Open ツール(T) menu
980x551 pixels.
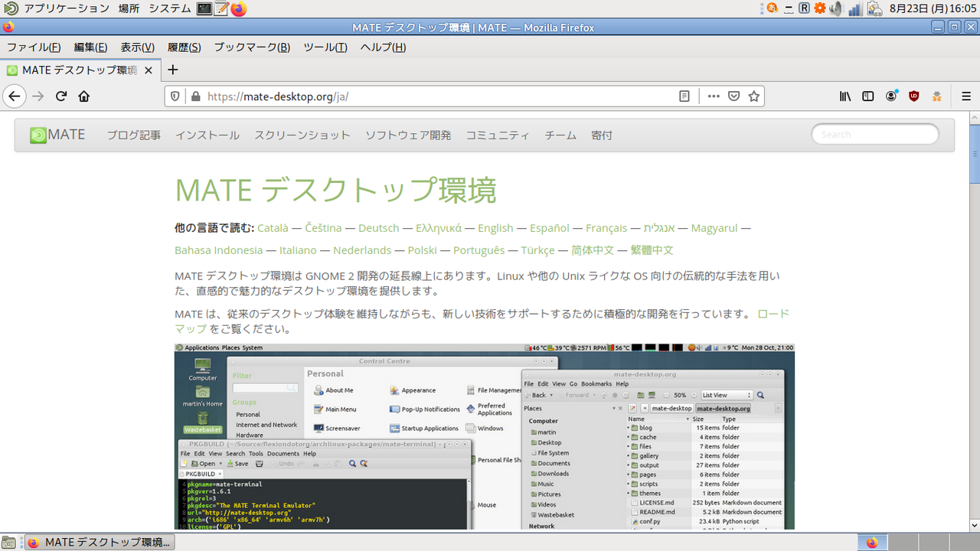pos(325,47)
